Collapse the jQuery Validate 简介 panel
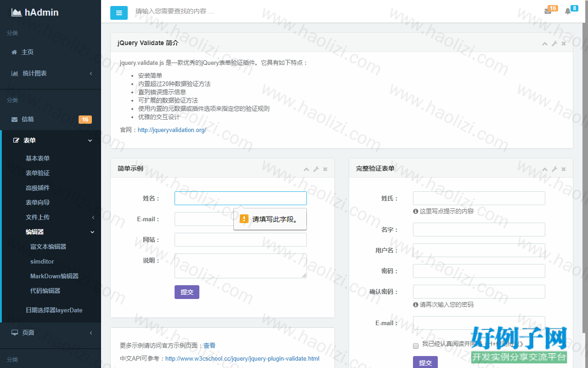Viewport: 588px width, 368px height. (x=545, y=43)
